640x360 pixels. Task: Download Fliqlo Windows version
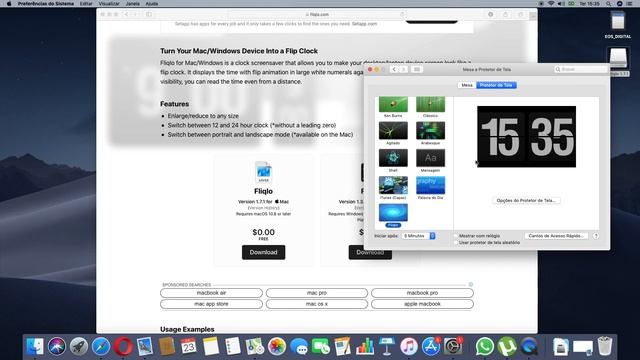coord(370,252)
